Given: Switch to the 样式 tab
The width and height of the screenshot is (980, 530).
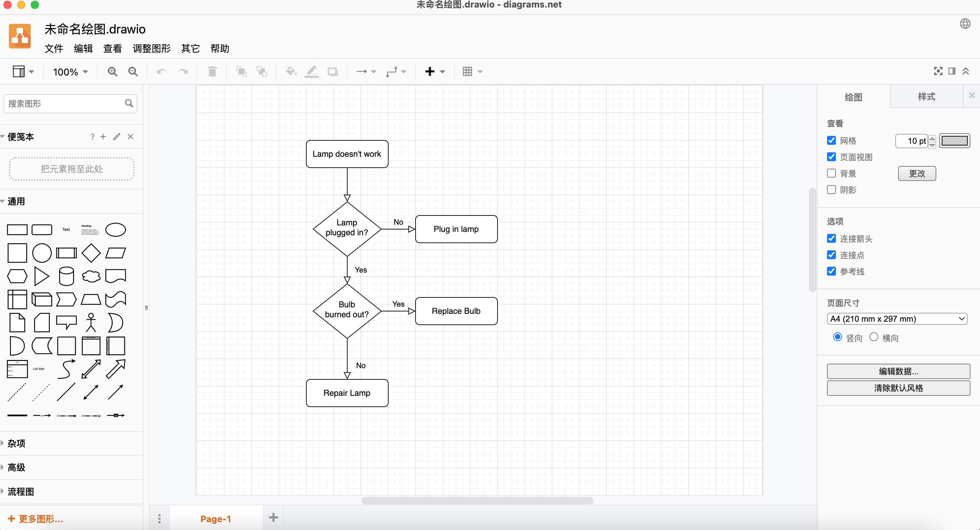Looking at the screenshot, I should click(926, 97).
